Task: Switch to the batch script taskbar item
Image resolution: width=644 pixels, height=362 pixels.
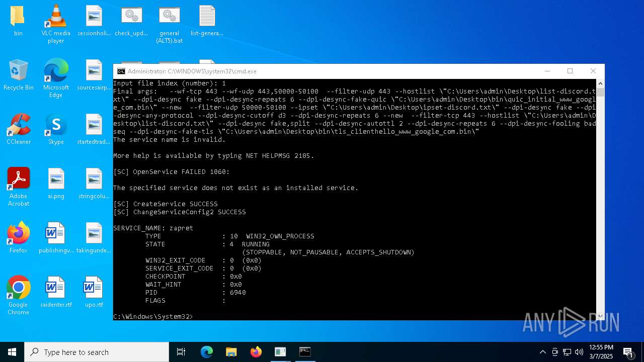Action: coord(280,352)
